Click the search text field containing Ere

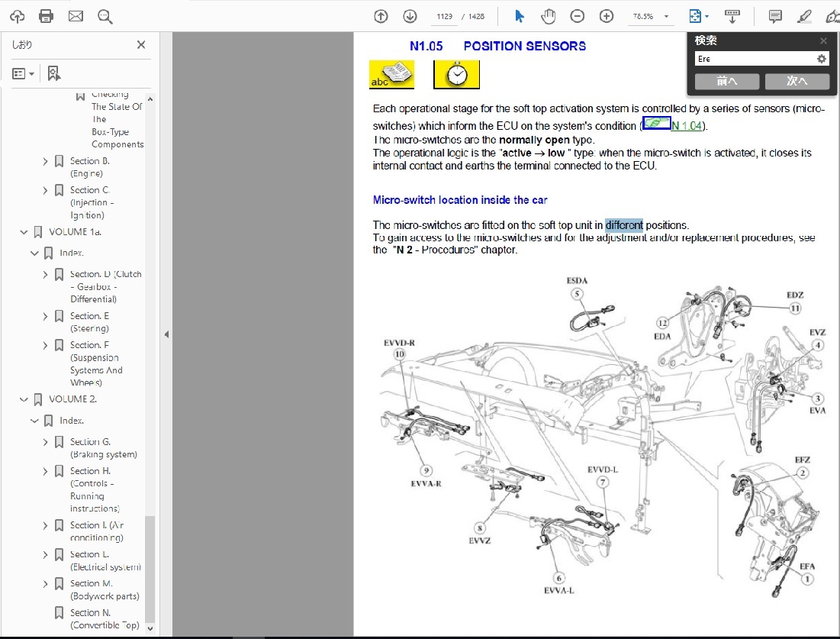[755, 59]
